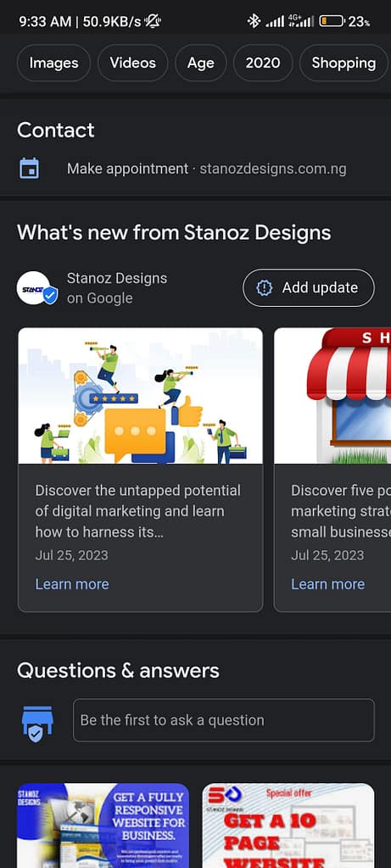Tap the Bluetooth icon in status bar
Image resolution: width=391 pixels, height=868 pixels.
[254, 21]
